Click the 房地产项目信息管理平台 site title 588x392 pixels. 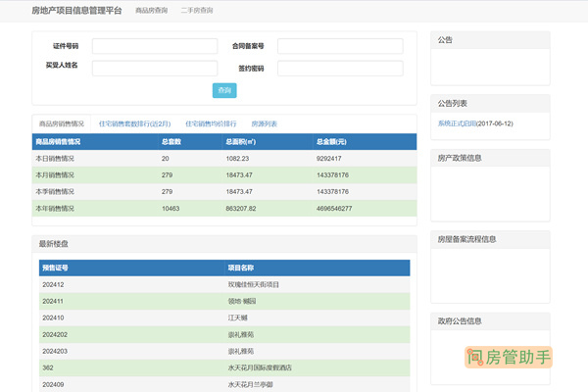coord(76,11)
